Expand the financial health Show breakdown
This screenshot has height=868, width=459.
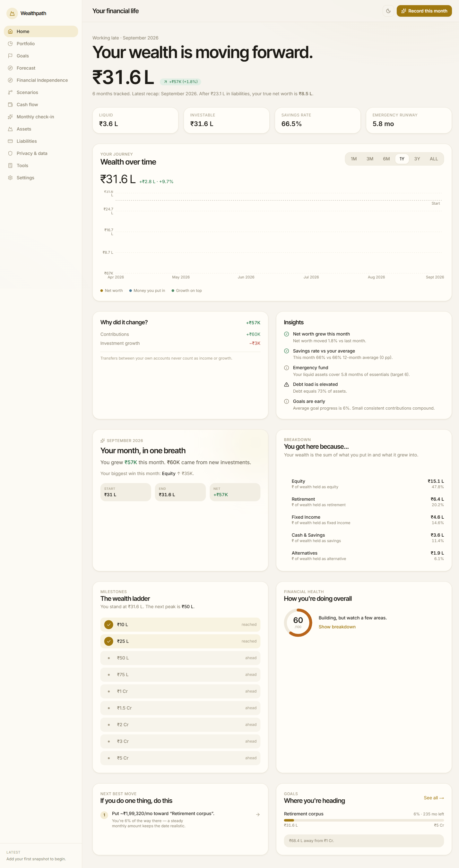coord(337,627)
